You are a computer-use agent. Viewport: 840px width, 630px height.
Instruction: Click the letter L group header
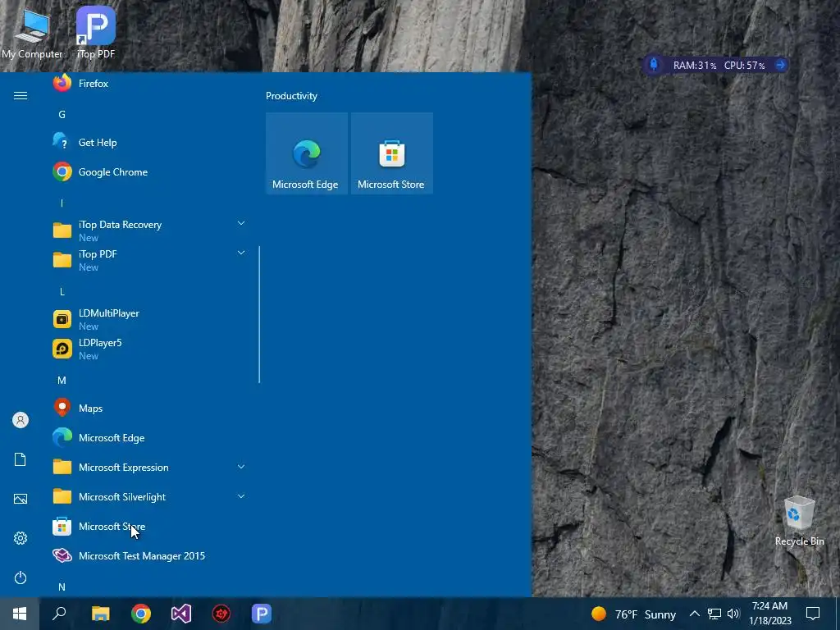pyautogui.click(x=62, y=292)
